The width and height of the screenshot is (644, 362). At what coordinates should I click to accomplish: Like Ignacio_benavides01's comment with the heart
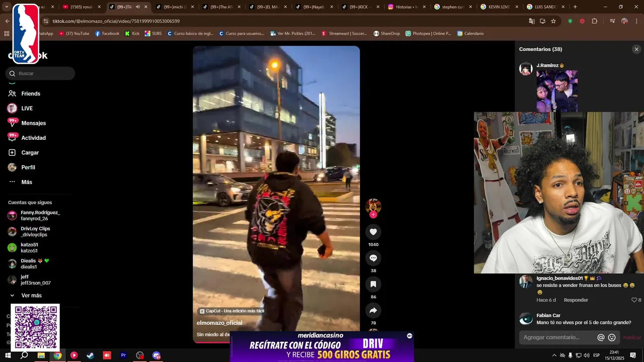[634, 300]
